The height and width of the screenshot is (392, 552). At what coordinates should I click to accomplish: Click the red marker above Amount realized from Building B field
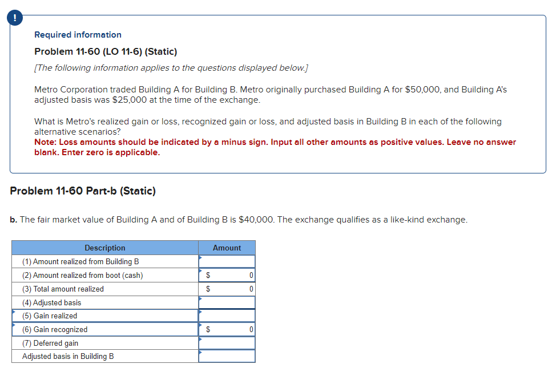[x=200, y=257]
